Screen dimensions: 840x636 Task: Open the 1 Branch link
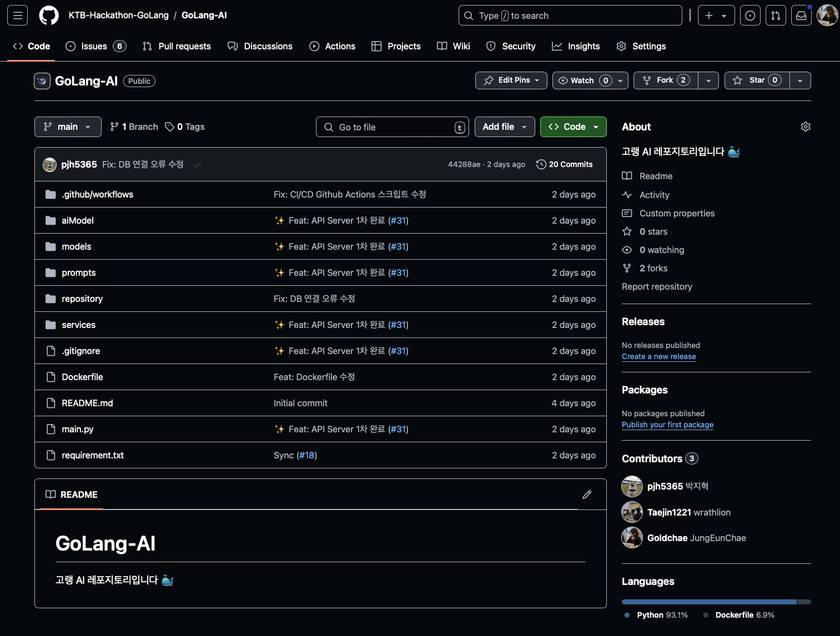(x=134, y=127)
